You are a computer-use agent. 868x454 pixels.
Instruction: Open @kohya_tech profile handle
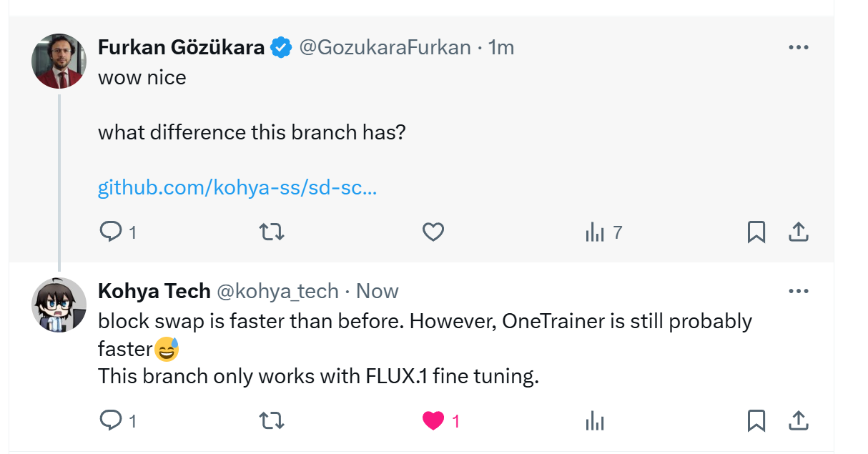click(277, 291)
